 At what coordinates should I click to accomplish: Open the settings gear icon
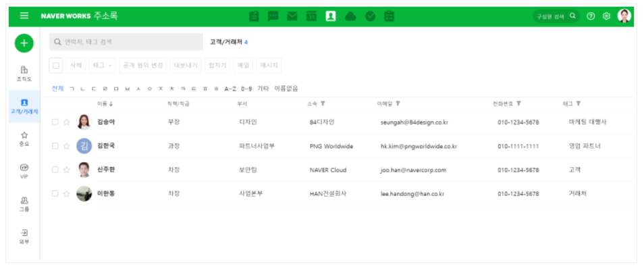tap(606, 16)
